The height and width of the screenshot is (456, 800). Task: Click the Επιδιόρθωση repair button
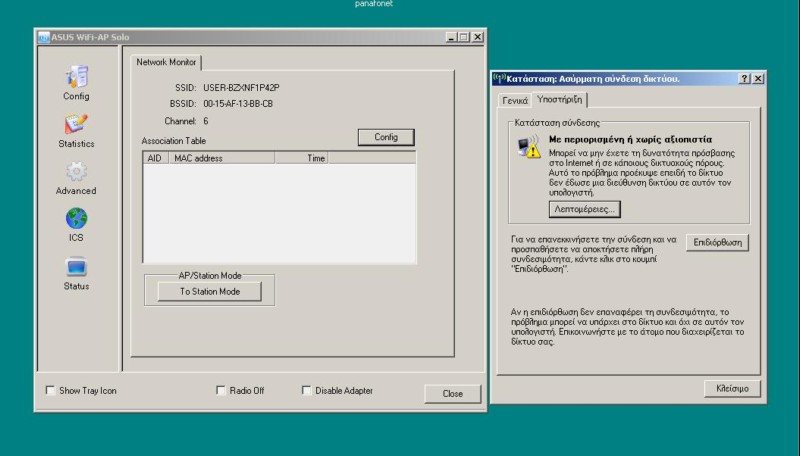pos(717,242)
